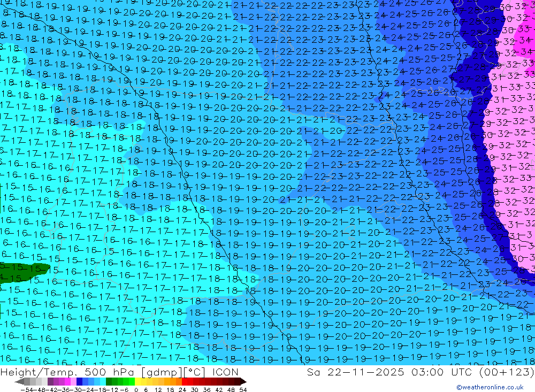Click the bright red legend swatch at 24
This screenshot has height=392, width=535.
tap(185, 381)
